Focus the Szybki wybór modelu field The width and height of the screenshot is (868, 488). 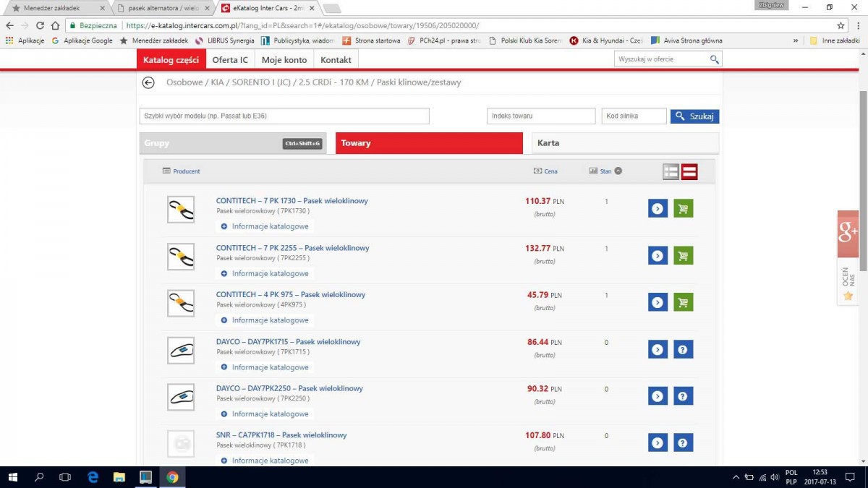[x=284, y=116]
